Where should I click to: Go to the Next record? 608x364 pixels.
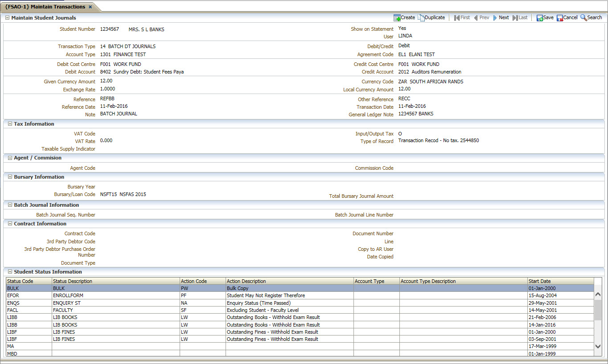coord(495,18)
